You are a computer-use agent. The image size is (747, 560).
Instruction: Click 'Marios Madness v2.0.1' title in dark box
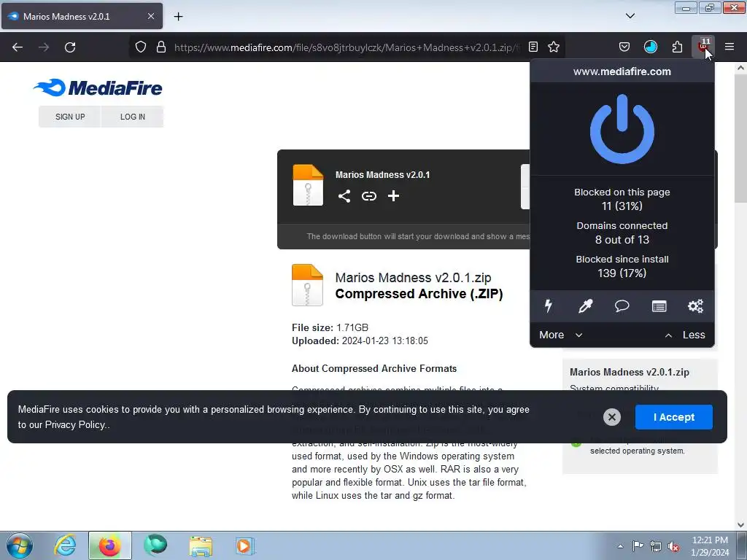[382, 175]
